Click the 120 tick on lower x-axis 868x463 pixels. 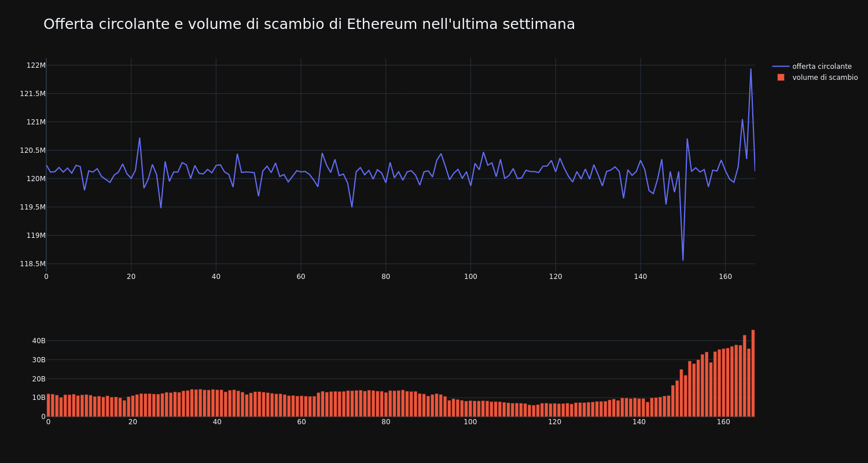point(555,422)
